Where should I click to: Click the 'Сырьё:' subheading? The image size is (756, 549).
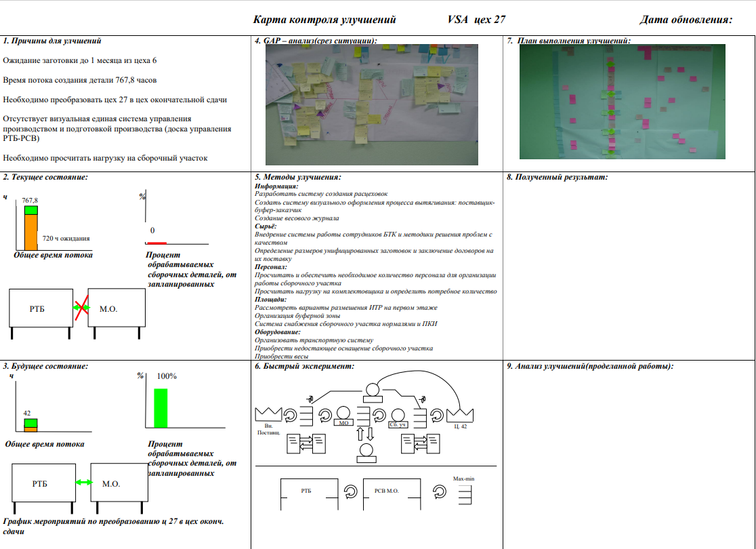point(266,226)
